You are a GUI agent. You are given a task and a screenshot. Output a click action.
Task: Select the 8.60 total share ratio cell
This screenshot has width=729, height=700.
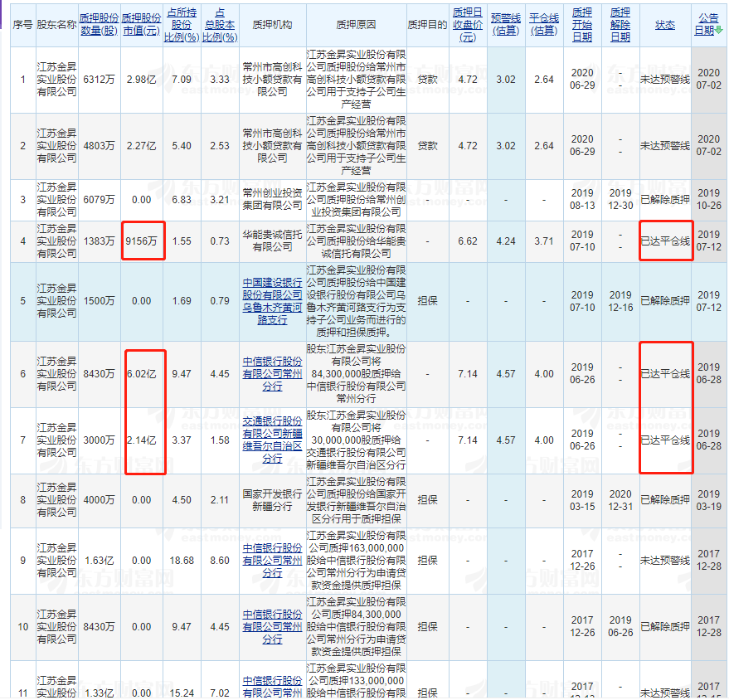pos(220,561)
